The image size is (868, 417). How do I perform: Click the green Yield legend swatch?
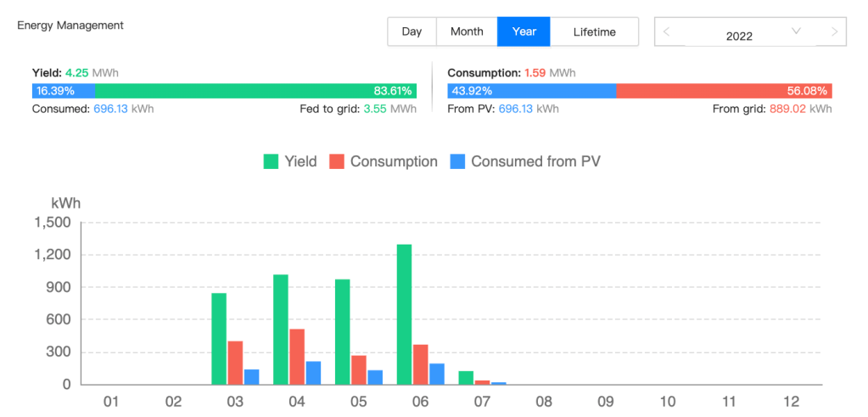click(x=272, y=161)
